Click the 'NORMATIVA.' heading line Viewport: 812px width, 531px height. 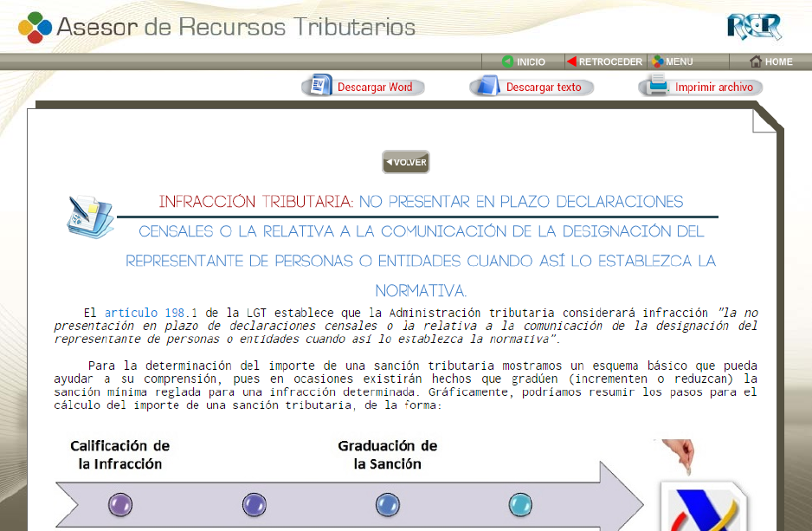point(421,291)
